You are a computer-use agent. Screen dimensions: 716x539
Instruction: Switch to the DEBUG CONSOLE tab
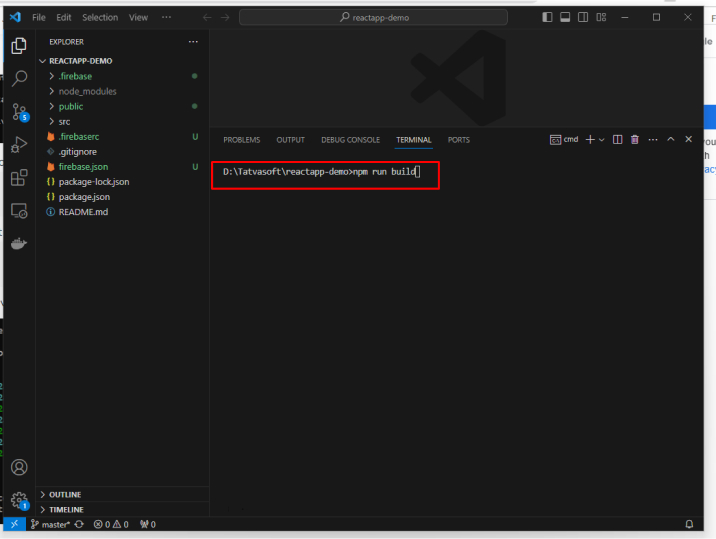click(350, 140)
